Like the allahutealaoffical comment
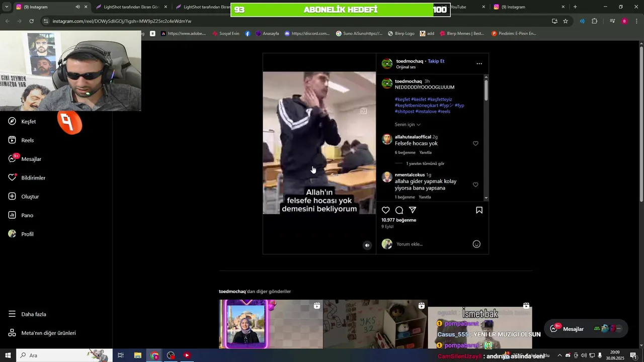 (x=475, y=143)
